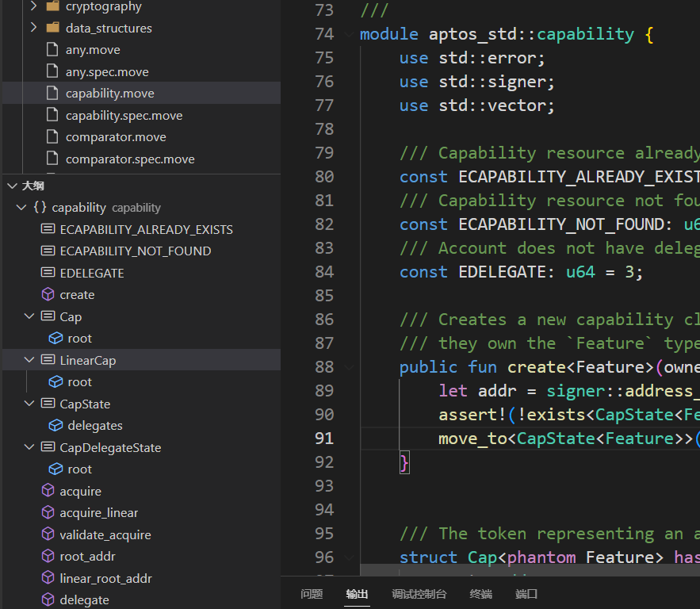Click the field icon beside delegates

(55, 426)
